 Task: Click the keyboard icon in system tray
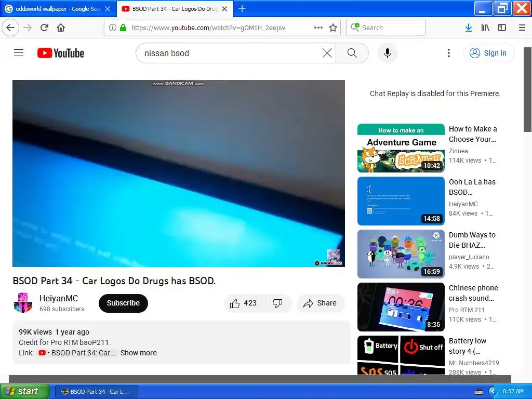[x=478, y=392]
